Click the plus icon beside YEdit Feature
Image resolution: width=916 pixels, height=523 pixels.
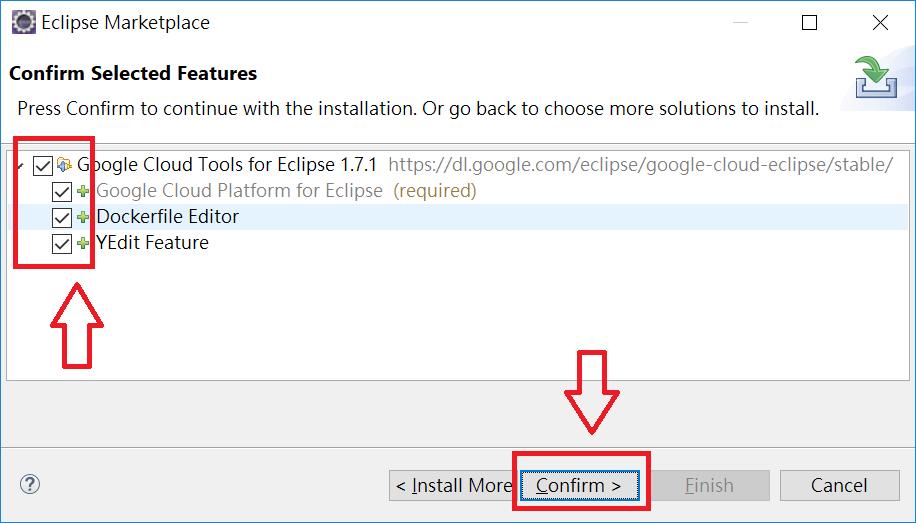click(x=83, y=243)
